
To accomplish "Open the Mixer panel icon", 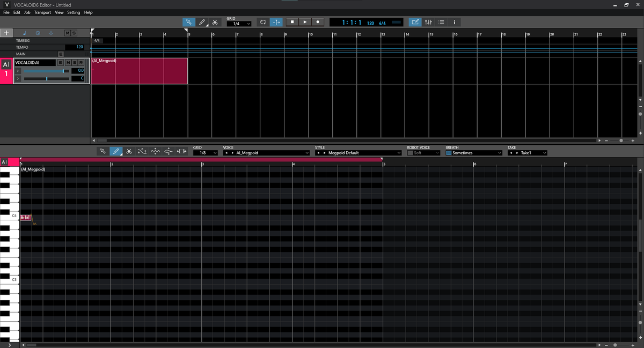I will click(428, 22).
